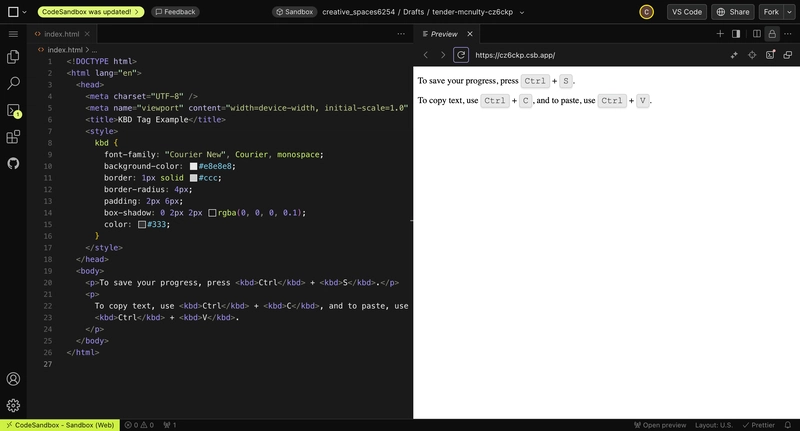
Task: Toggle the preview console icon with red dot
Action: tap(770, 55)
